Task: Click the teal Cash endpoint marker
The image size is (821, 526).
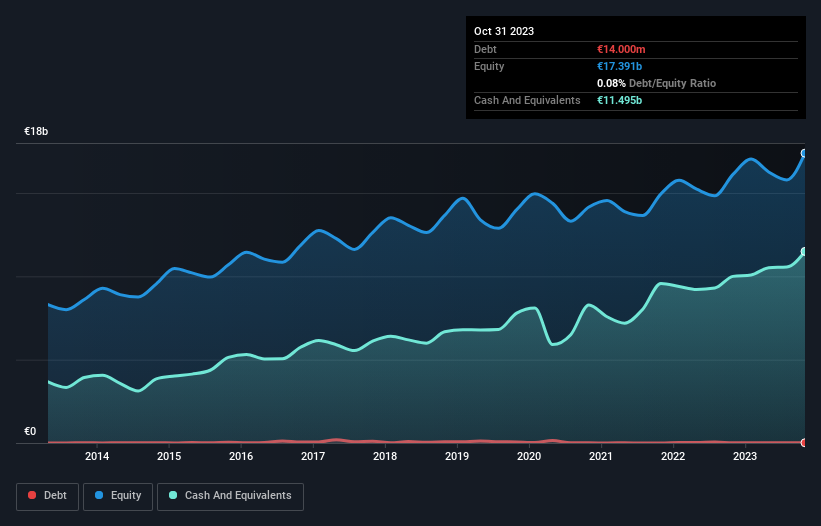Action: coord(804,252)
